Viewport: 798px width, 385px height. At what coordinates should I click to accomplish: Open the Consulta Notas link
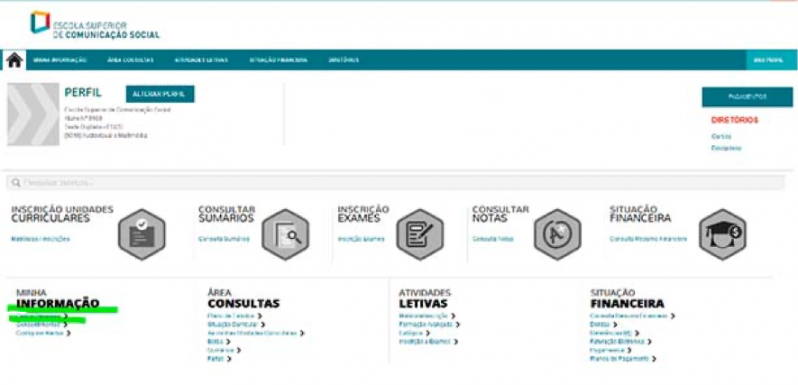[x=493, y=239]
